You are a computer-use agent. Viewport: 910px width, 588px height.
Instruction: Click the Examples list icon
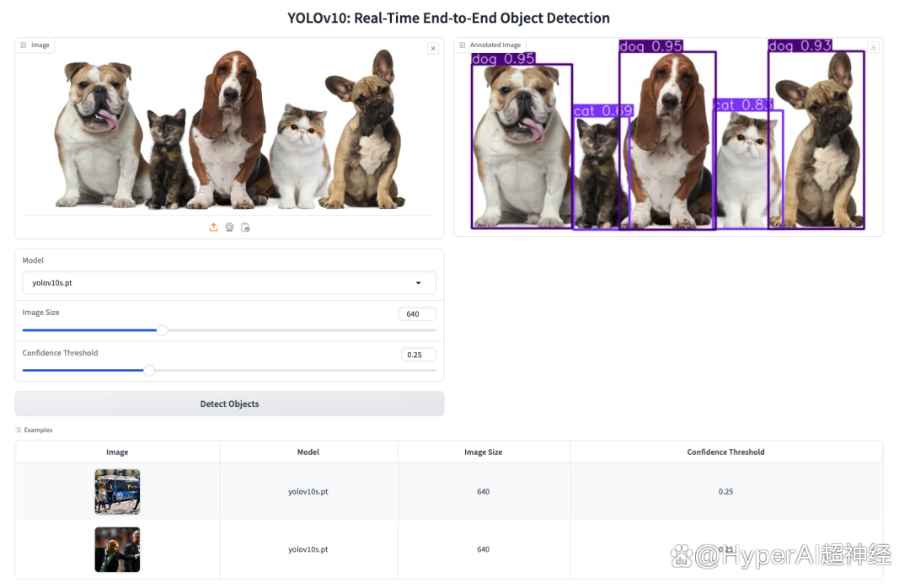click(19, 430)
